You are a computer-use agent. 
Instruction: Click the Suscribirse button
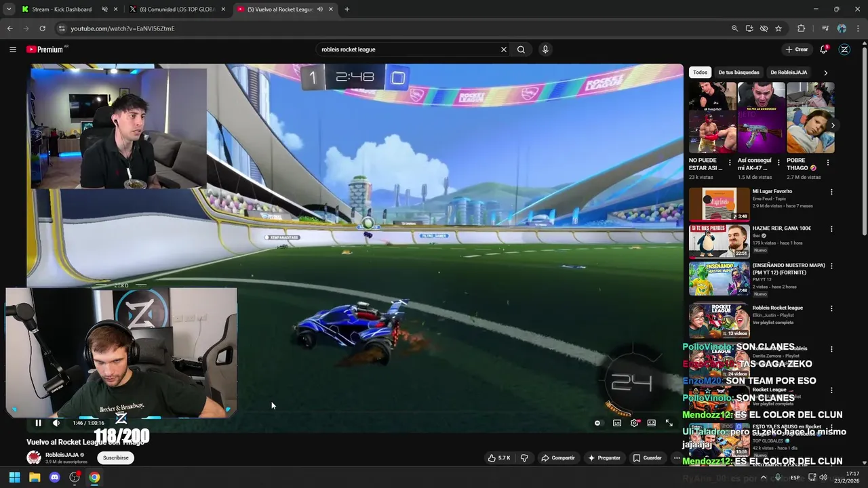[115, 457]
